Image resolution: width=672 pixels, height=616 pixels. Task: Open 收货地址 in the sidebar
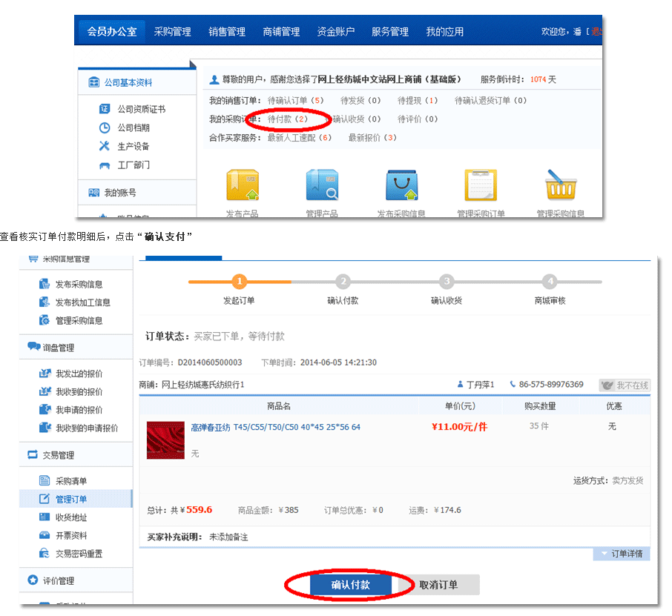71,517
